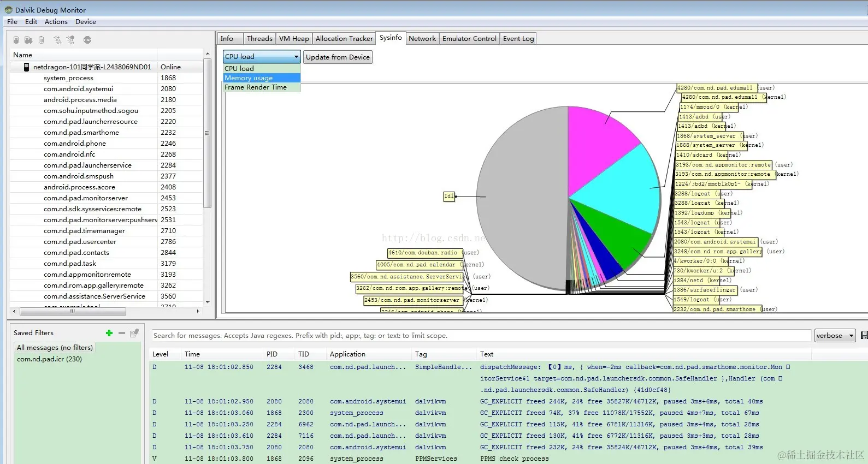Edit the selected logcat filter
Screen dimensions: 868x464
click(x=134, y=333)
